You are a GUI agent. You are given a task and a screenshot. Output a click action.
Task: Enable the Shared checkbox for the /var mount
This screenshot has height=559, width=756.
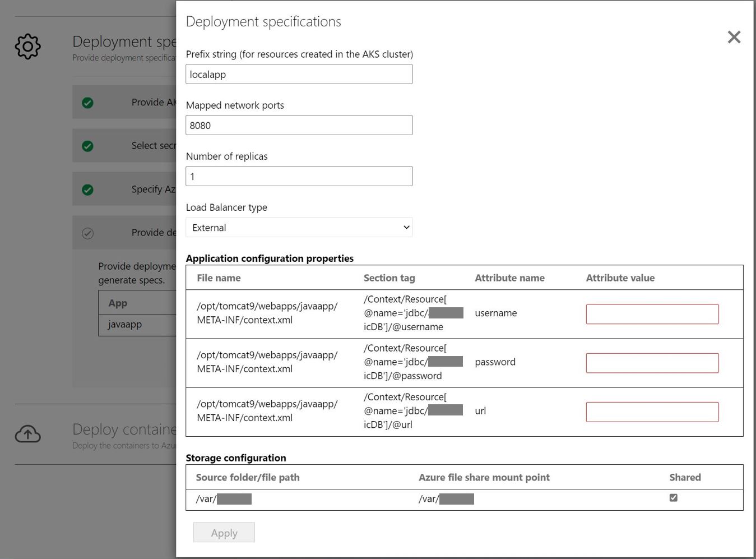673,497
